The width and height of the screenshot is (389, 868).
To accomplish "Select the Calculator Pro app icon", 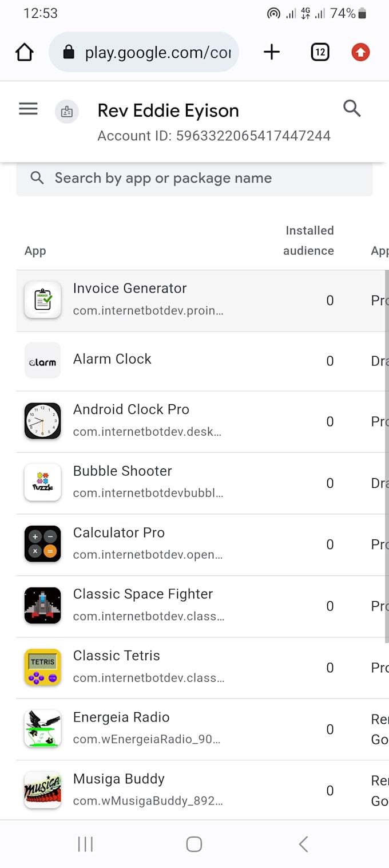I will coord(42,545).
